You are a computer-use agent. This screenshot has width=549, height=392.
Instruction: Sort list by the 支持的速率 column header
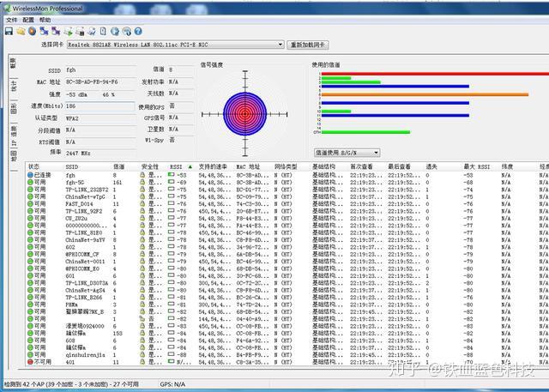tap(213, 167)
